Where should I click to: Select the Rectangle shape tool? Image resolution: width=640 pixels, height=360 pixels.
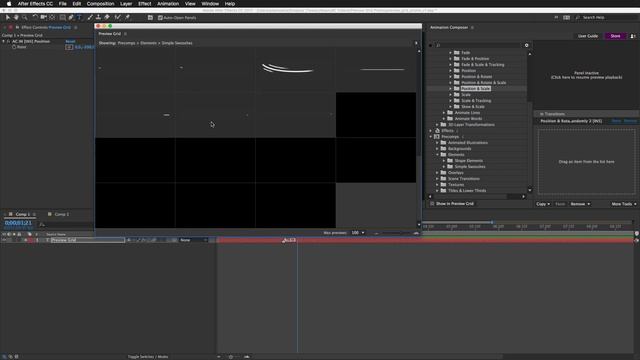tap(62, 18)
